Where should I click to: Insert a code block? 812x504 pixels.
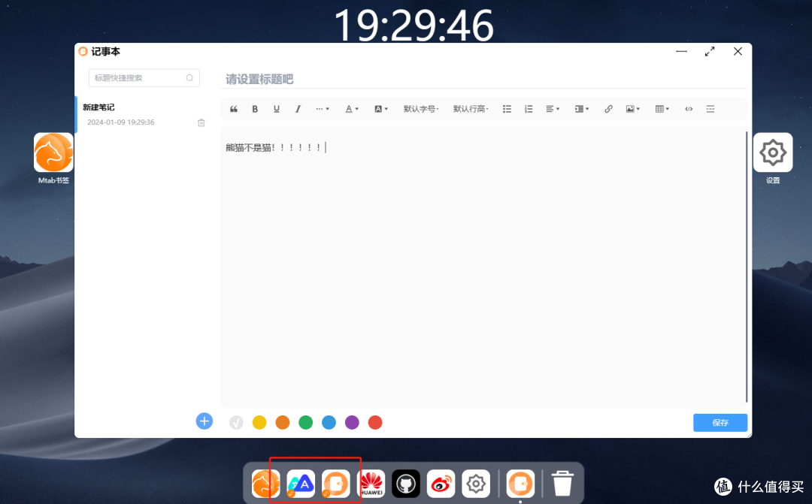[689, 109]
